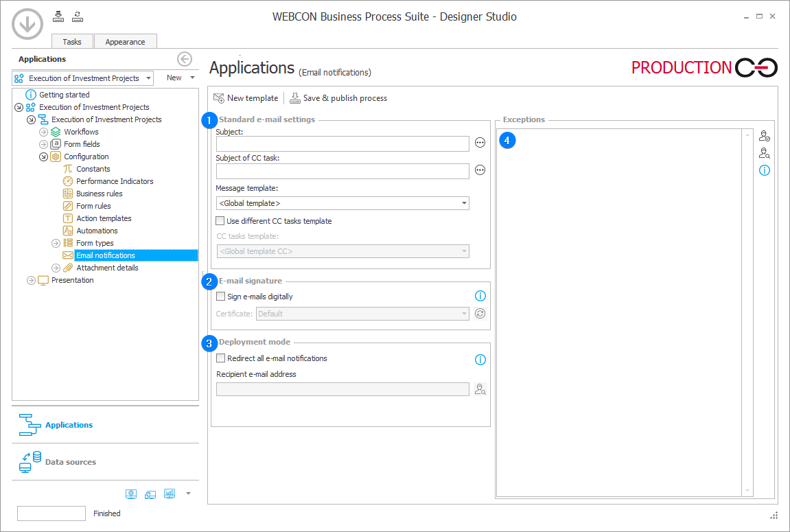790x532 pixels.
Task: Switch to the Tasks tab
Action: tap(72, 42)
